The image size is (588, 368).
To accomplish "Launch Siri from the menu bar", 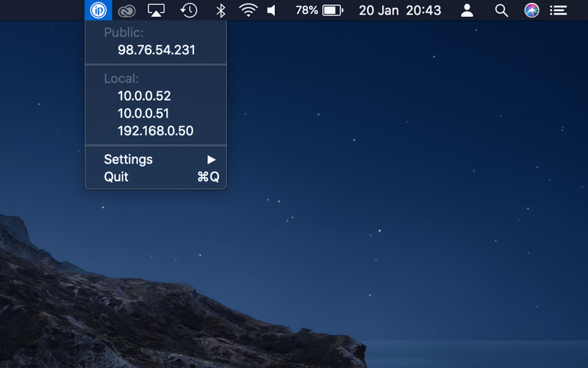I will pyautogui.click(x=531, y=10).
